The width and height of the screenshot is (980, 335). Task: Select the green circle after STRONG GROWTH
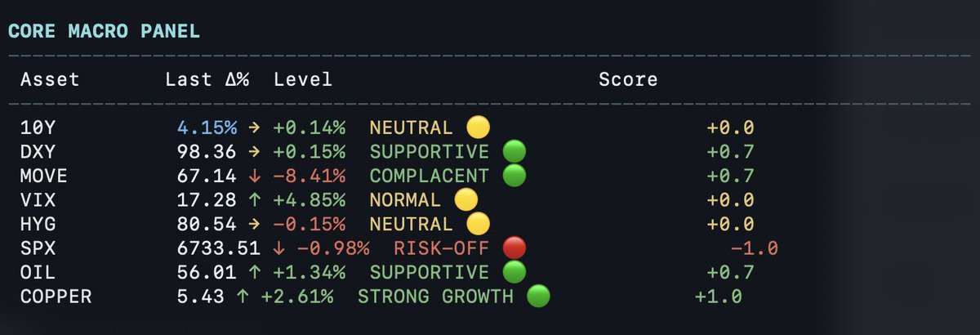[x=538, y=297]
